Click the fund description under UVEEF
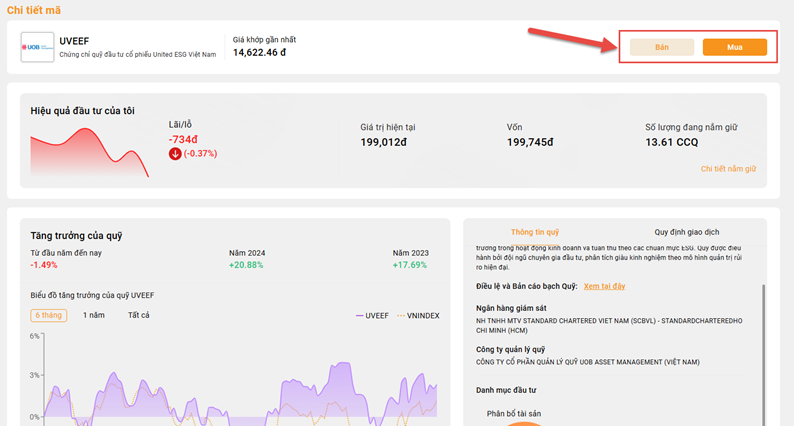794x426 pixels. (x=138, y=55)
